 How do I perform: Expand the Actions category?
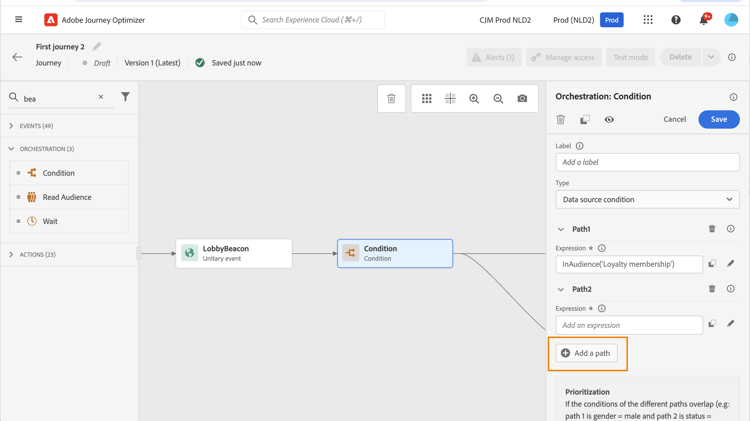click(x=12, y=255)
